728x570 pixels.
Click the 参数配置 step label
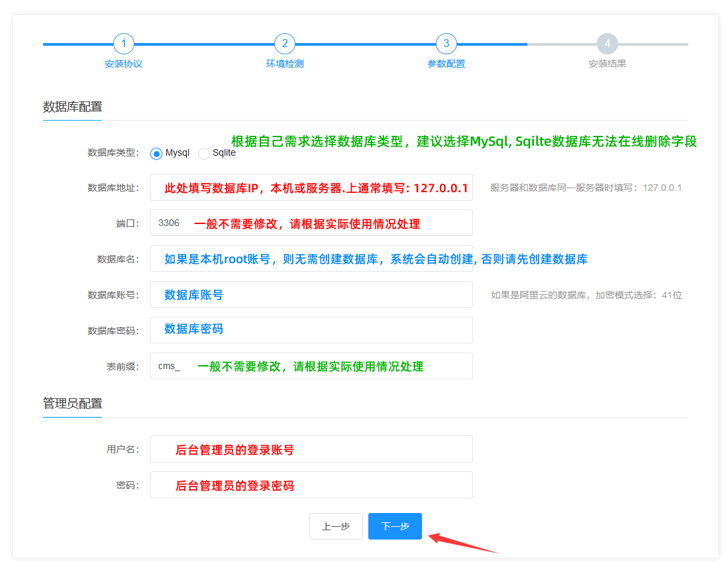pyautogui.click(x=446, y=64)
